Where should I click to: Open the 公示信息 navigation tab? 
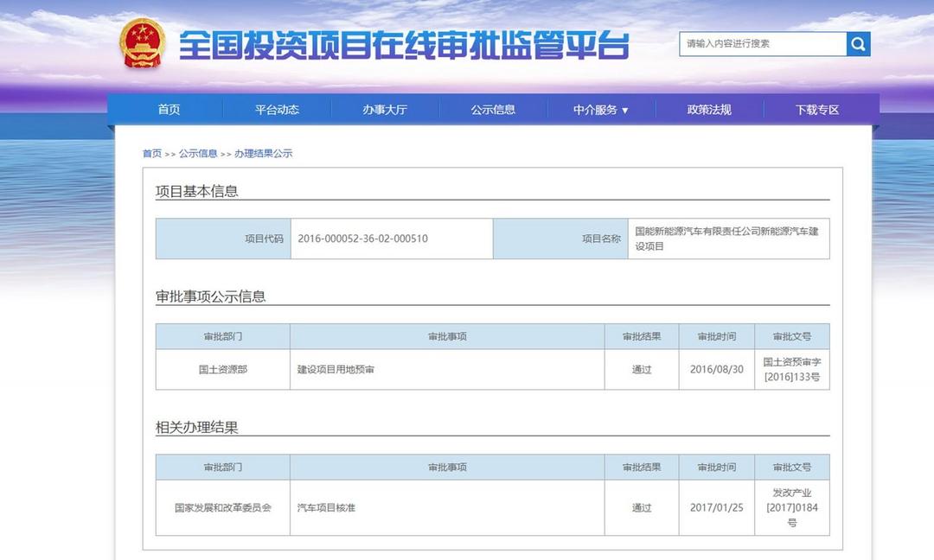tap(493, 110)
